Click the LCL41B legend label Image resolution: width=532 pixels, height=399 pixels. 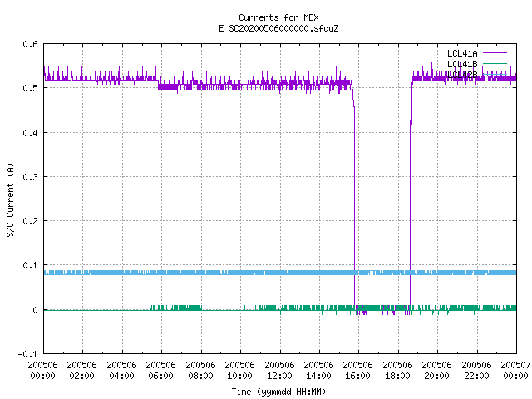[462, 64]
